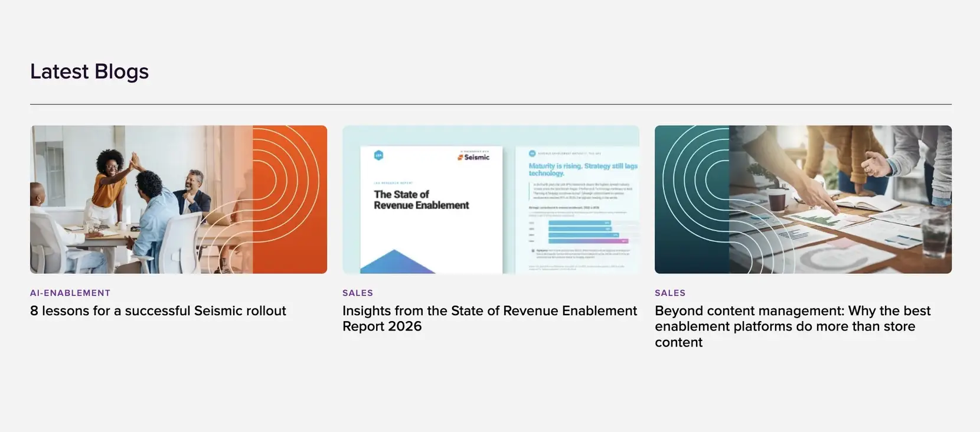Open 'Beyond content management' article title

coord(793,326)
